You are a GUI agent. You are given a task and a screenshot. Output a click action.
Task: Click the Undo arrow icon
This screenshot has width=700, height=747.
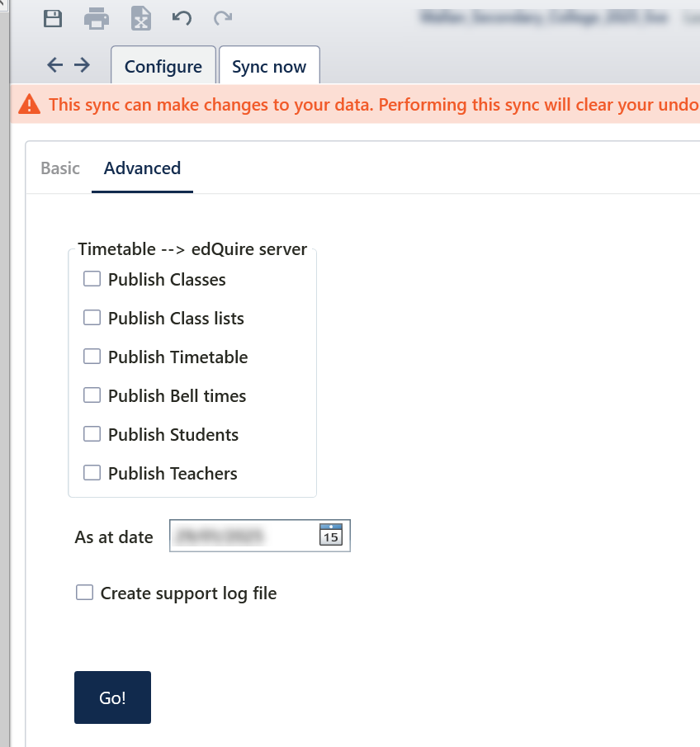click(x=182, y=18)
